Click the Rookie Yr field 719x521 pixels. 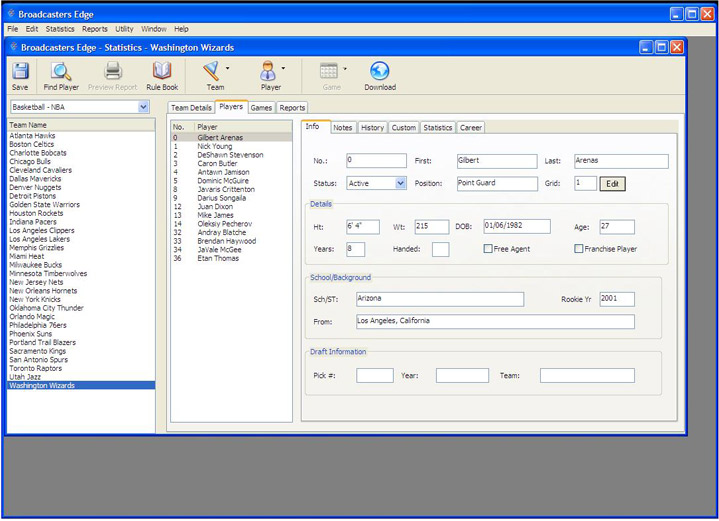[x=617, y=299]
